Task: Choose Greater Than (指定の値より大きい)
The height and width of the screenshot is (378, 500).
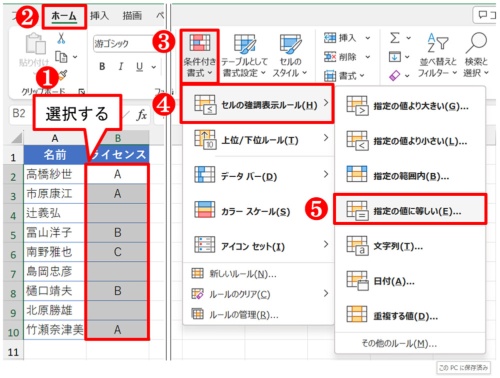Action: [x=410, y=106]
